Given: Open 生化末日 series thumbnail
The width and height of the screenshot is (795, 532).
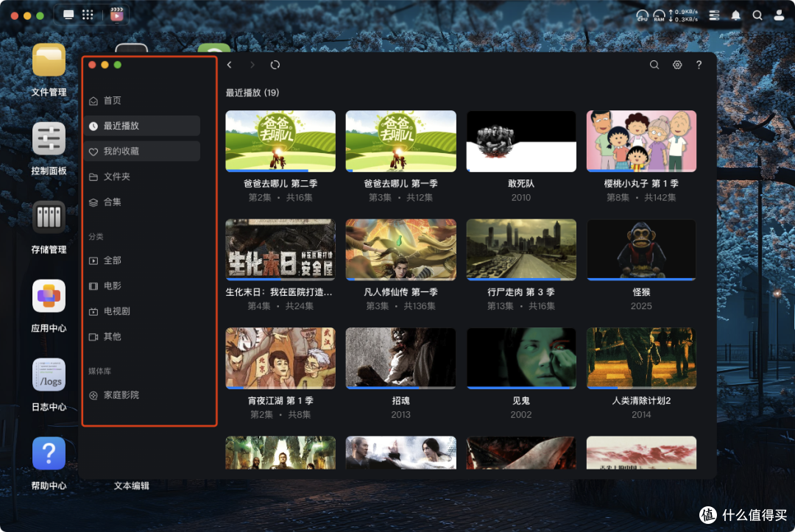Looking at the screenshot, I should 280,249.
